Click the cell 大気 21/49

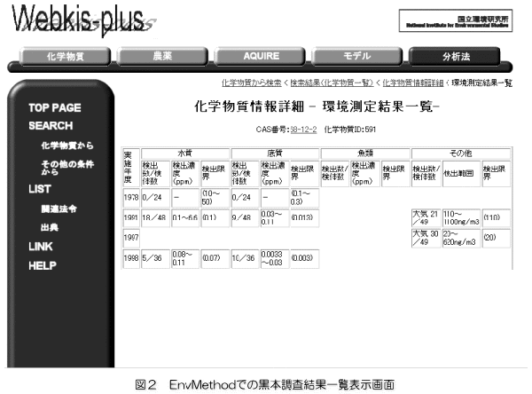pyautogui.click(x=426, y=217)
